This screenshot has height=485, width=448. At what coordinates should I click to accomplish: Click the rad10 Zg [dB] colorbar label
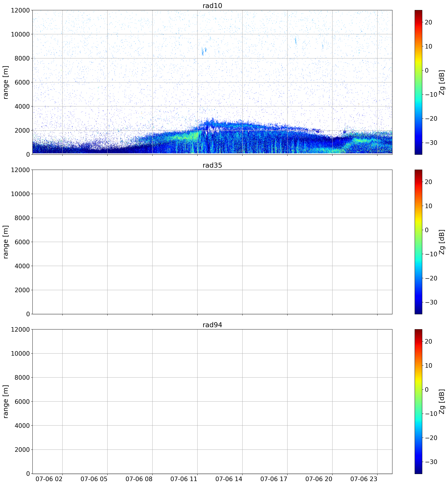coord(442,82)
